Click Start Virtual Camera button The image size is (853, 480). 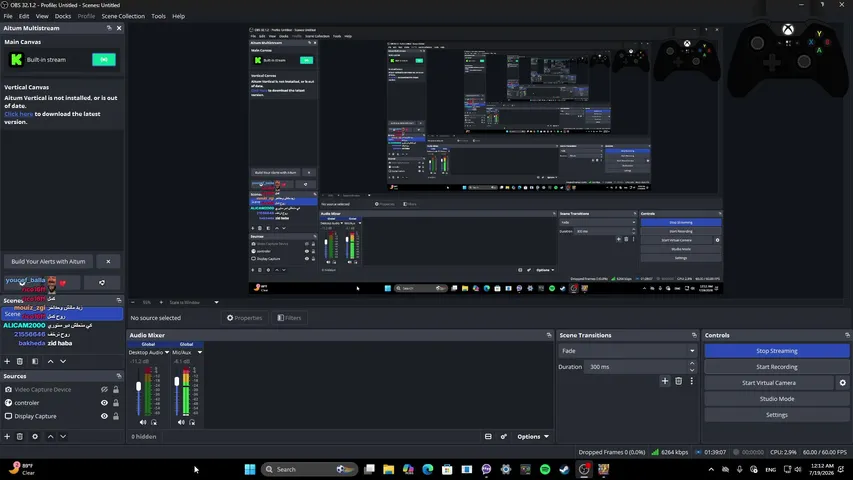pos(769,383)
